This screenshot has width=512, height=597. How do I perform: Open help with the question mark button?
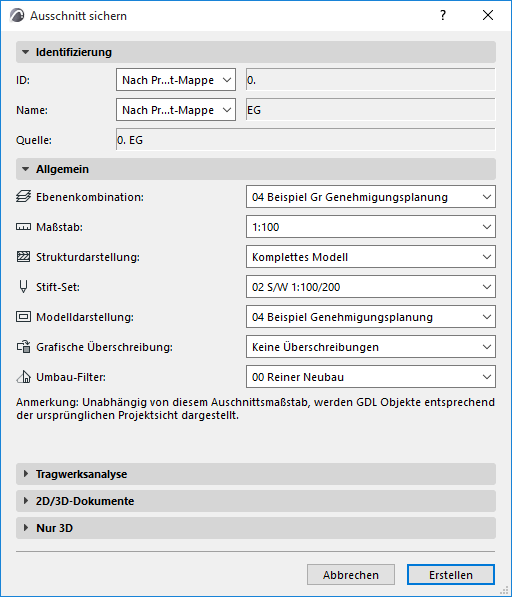pyautogui.click(x=443, y=16)
